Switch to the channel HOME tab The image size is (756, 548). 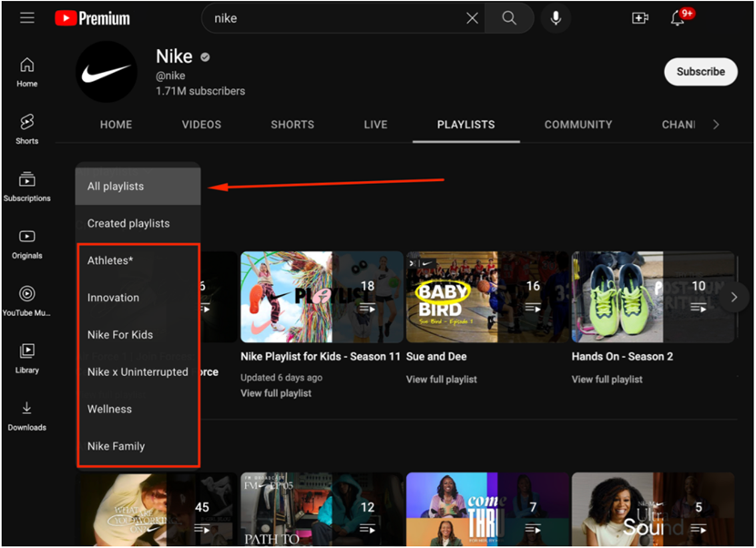117,125
